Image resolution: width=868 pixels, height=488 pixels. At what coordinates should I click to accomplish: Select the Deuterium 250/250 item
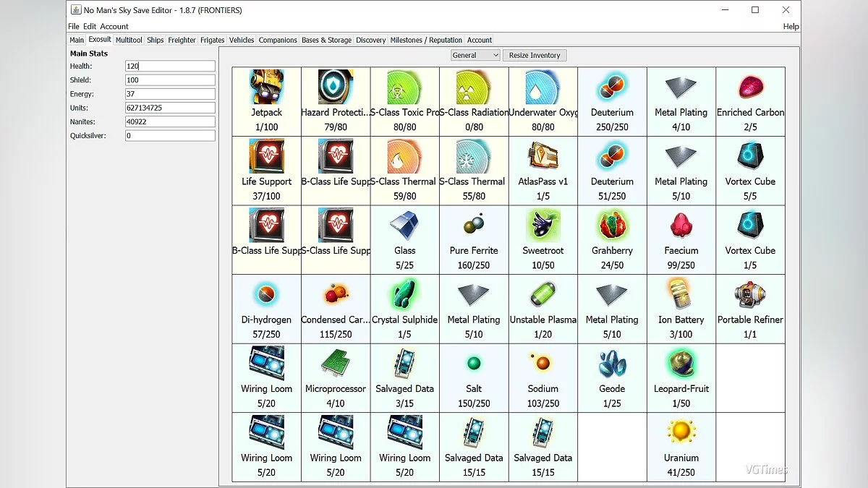612,87
